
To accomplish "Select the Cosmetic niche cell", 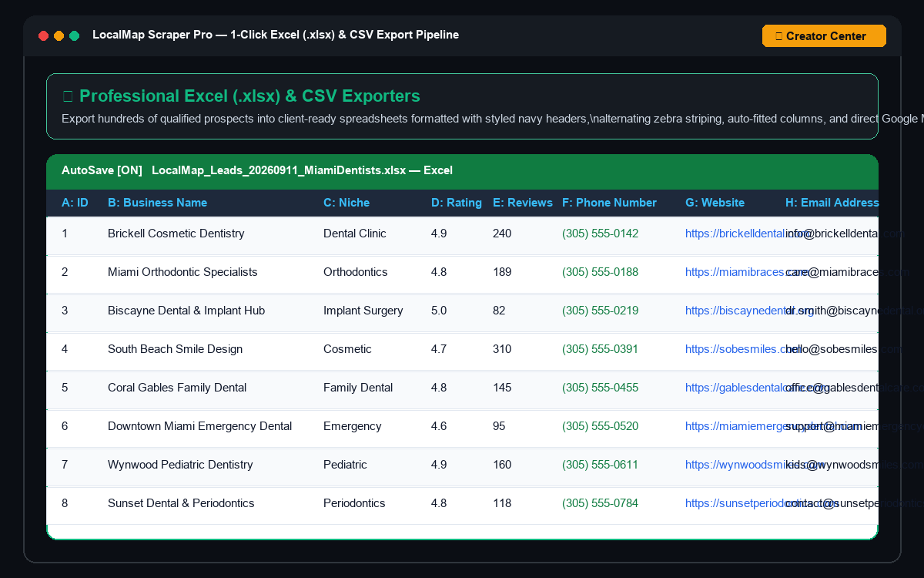I will coord(347,349).
